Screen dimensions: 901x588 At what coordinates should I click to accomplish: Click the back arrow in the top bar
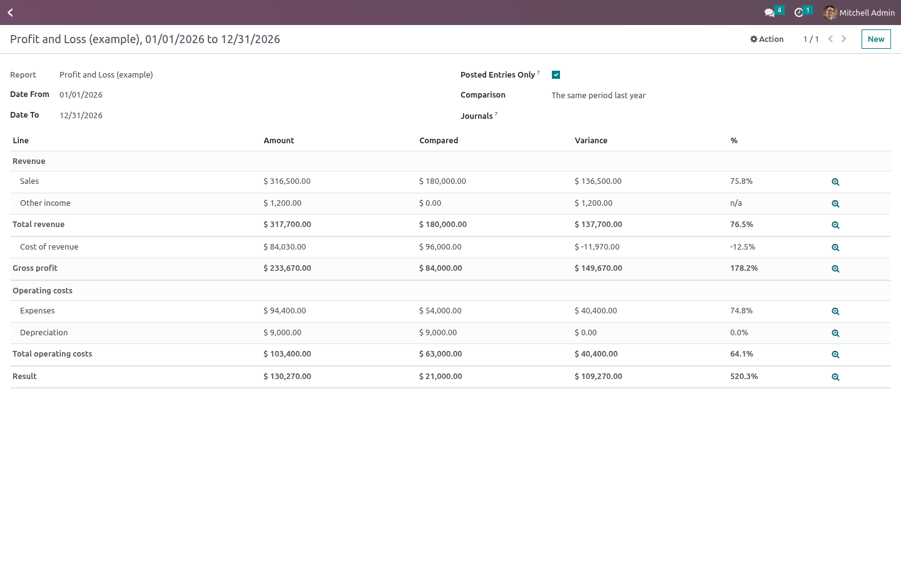click(11, 13)
